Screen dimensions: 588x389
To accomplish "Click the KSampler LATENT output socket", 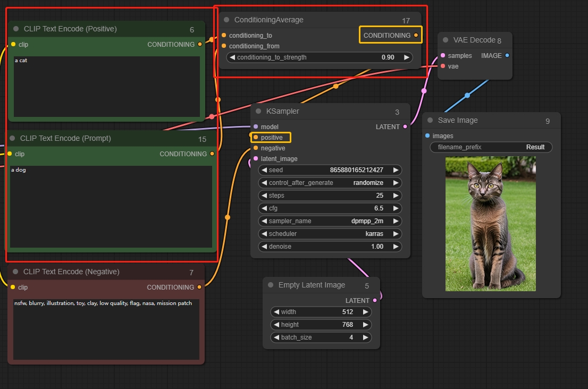I will tap(405, 127).
